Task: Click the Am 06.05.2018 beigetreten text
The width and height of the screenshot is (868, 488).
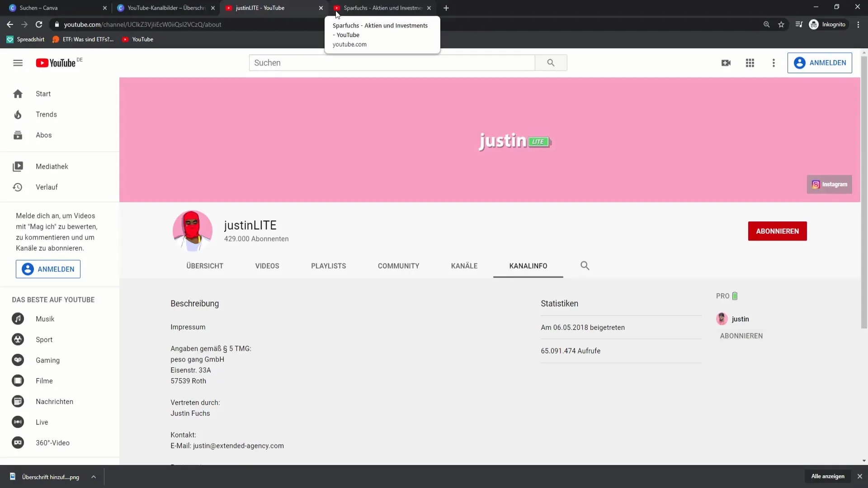Action: tap(583, 328)
